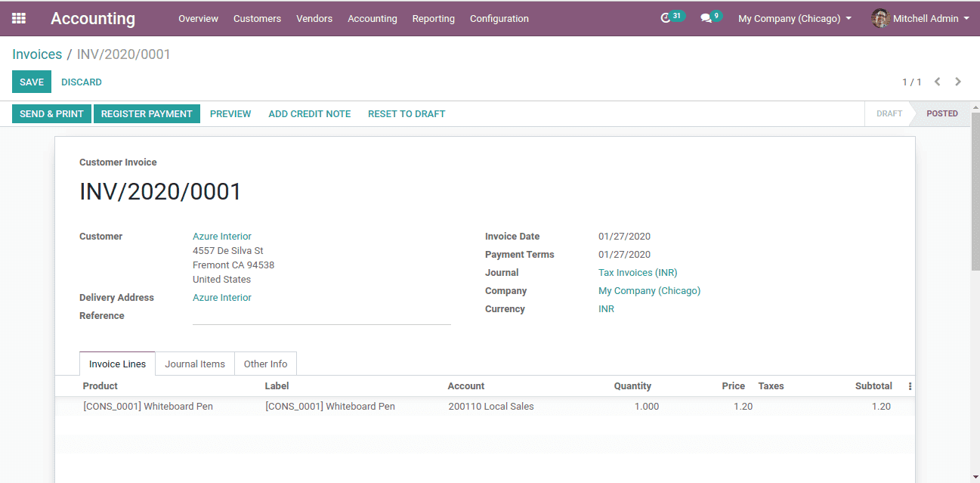This screenshot has height=483, width=980.
Task: Open the Configuration menu
Action: pyautogui.click(x=499, y=18)
